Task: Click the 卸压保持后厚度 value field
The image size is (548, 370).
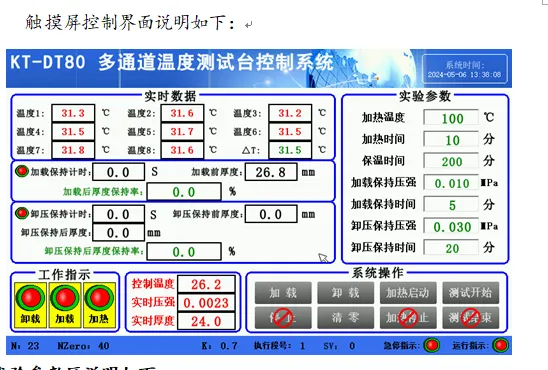Action: 118,232
